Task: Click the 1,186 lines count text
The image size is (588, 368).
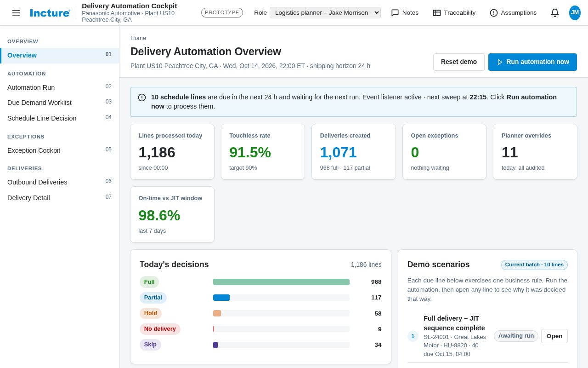Action: pos(366,264)
